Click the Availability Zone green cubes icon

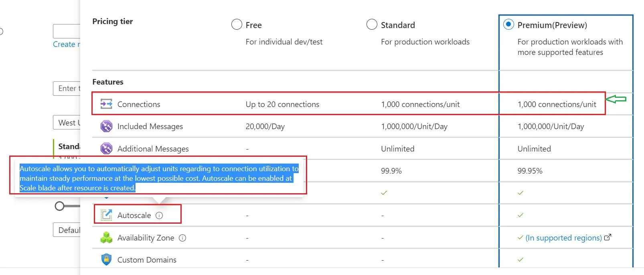106,238
